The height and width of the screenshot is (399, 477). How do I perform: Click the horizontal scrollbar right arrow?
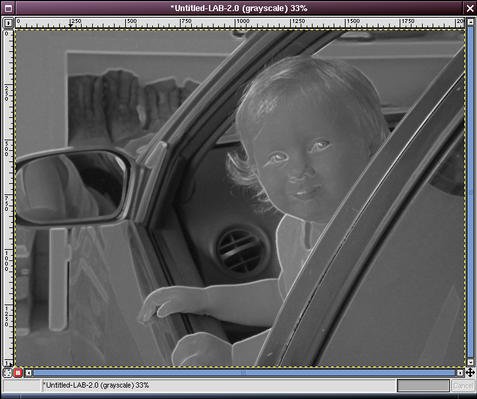(460, 373)
